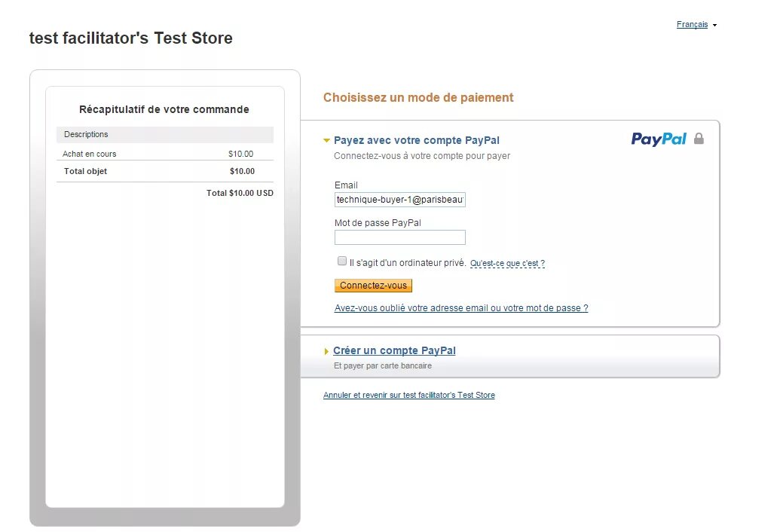Click the PayPal logo

tap(659, 139)
